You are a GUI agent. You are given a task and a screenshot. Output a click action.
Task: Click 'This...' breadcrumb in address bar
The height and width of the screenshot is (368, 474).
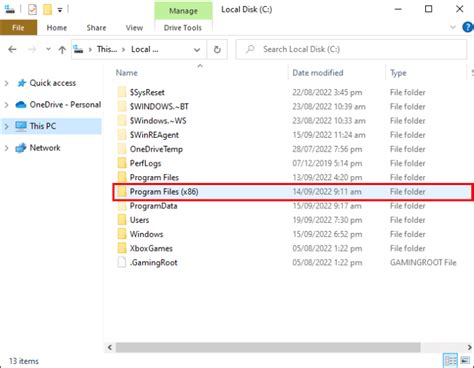click(x=107, y=49)
